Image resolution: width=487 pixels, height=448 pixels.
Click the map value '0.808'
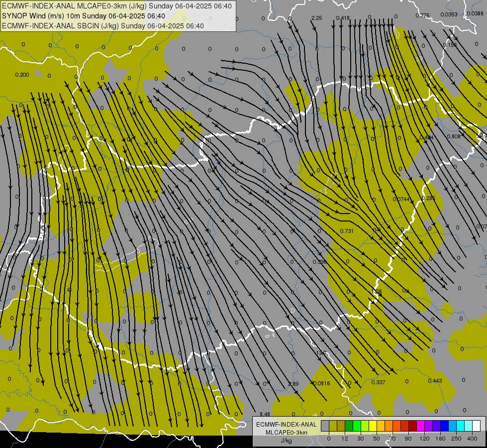point(454,136)
